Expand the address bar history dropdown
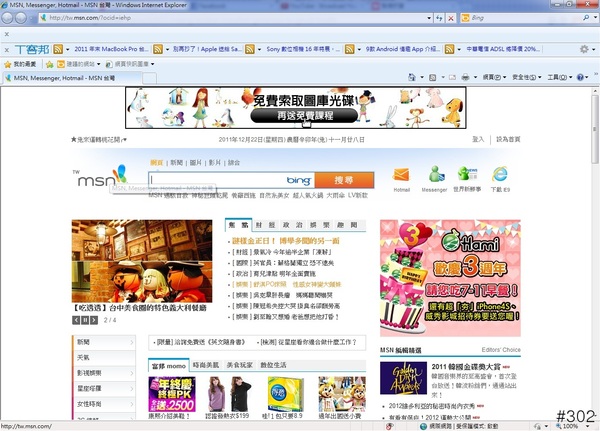This screenshot has width=600, height=431. coord(429,18)
